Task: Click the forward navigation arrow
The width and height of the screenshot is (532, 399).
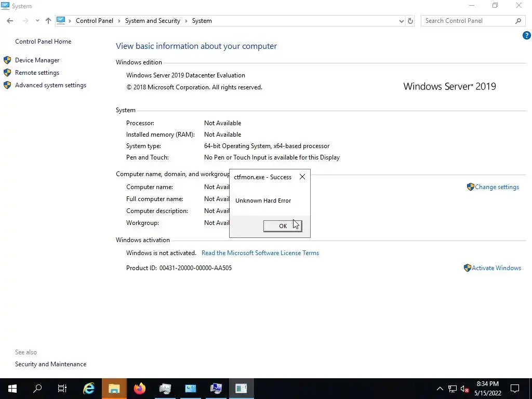Action: (25, 21)
